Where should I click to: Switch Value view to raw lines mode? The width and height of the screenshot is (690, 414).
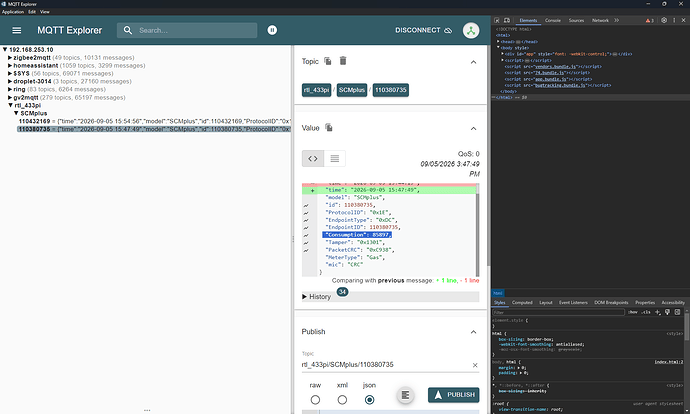335,158
